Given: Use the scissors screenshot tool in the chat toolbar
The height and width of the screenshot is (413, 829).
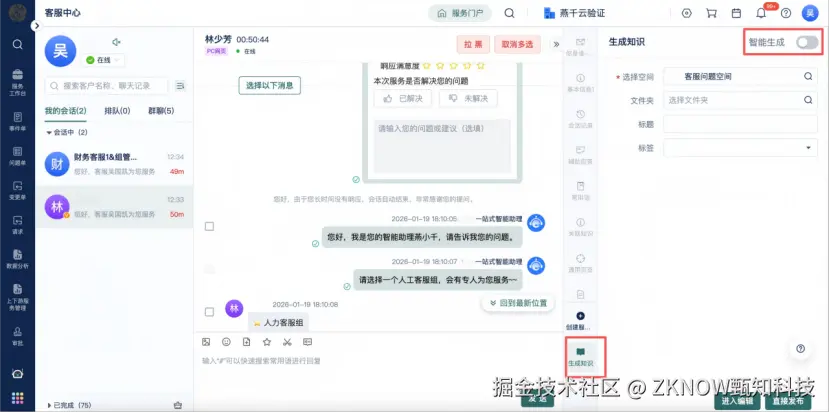Looking at the screenshot, I should pyautogui.click(x=287, y=342).
